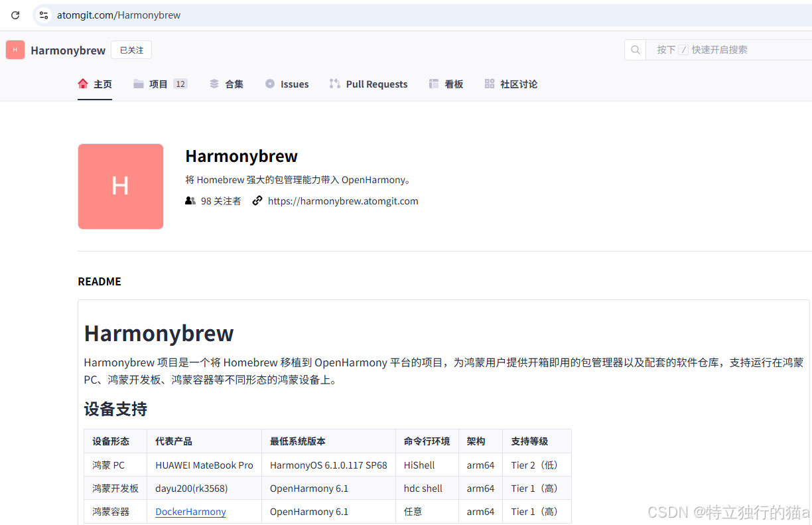Viewport: 812px width, 525px height.
Task: Click the README section label
Action: [x=100, y=281]
